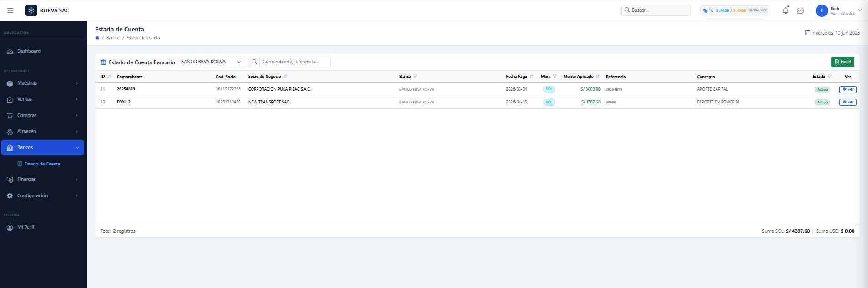Click Activo badge in APORTE CAPITAL row
The image size is (868, 288).
point(822,89)
